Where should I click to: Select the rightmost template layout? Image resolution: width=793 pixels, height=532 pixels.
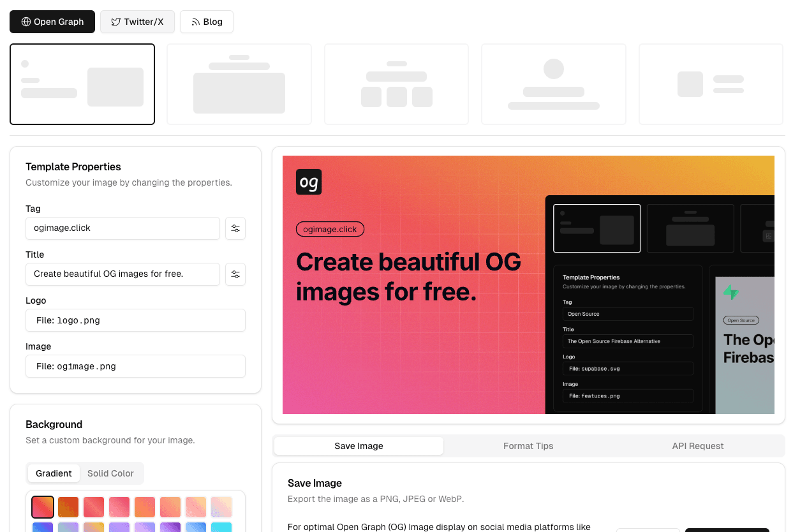click(711, 84)
